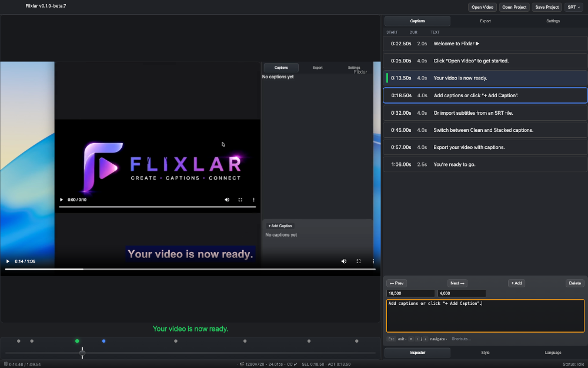Play the main video at 0:14 / 1:09
The height and width of the screenshot is (368, 588).
[x=8, y=261]
